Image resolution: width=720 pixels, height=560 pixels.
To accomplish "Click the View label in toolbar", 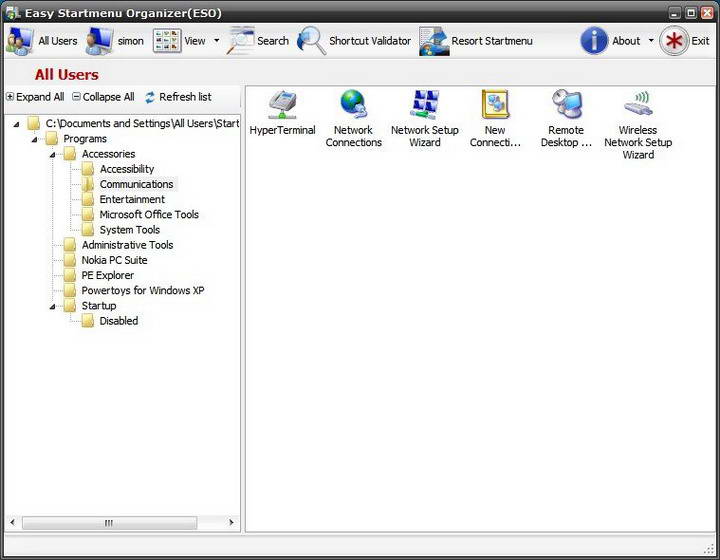I will click(x=195, y=41).
